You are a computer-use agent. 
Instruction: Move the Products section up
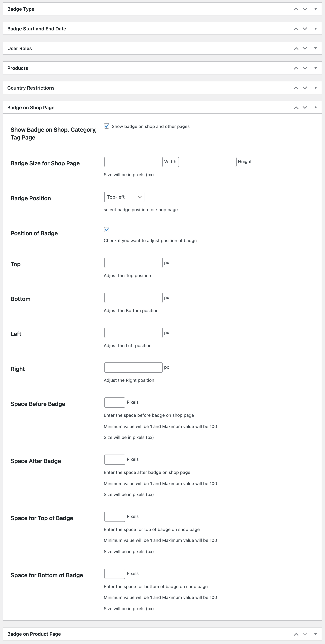296,68
